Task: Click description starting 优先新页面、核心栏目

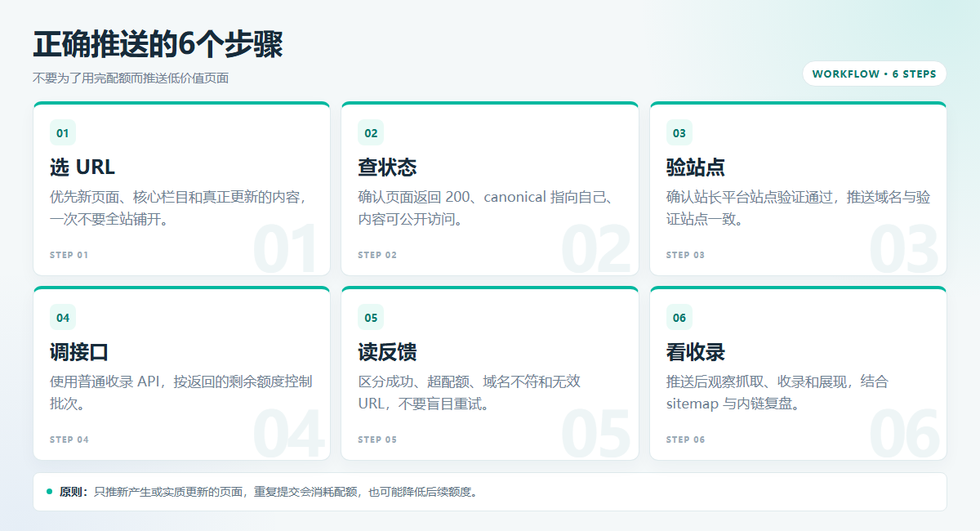Action: (x=178, y=208)
